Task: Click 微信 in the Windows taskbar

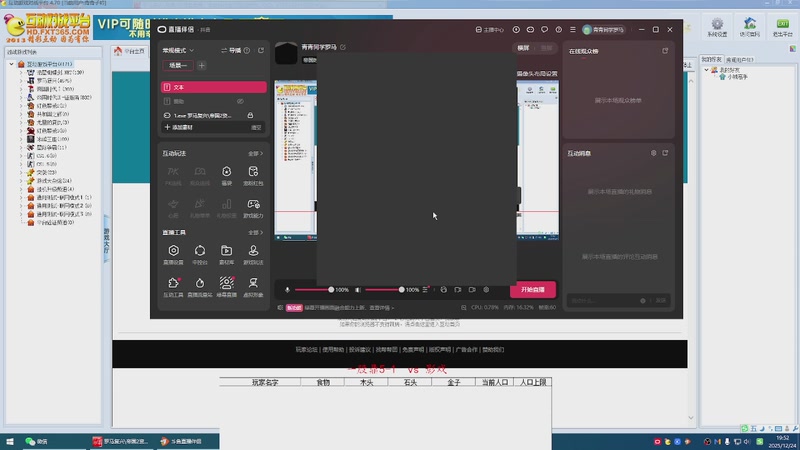Action: tap(37, 441)
